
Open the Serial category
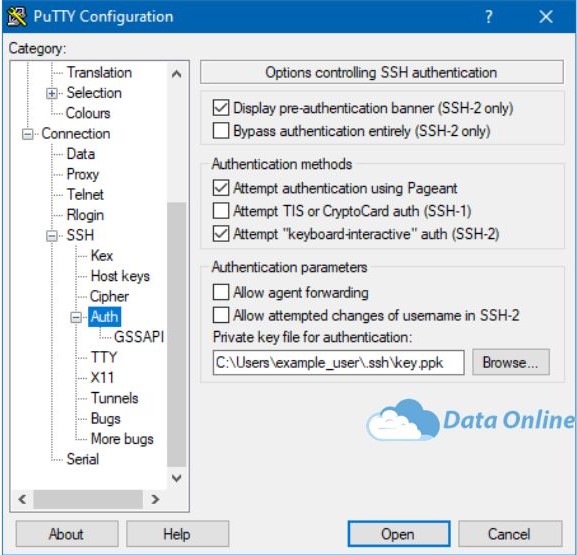pos(83,459)
